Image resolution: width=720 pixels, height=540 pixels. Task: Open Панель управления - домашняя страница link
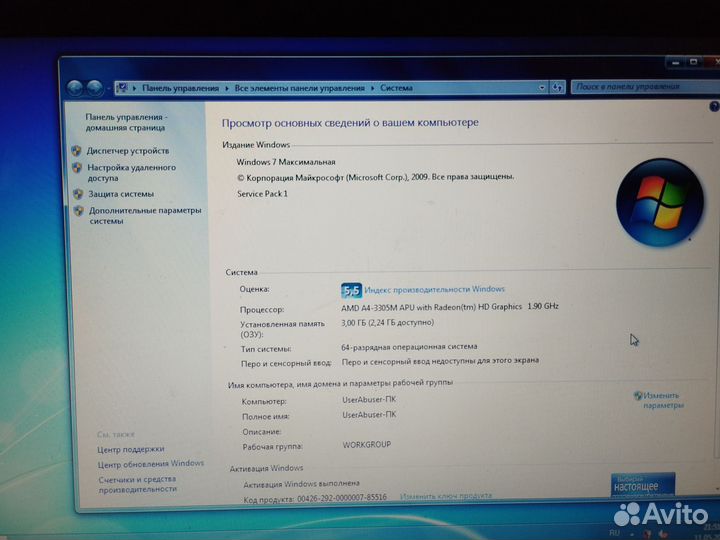pyautogui.click(x=126, y=123)
